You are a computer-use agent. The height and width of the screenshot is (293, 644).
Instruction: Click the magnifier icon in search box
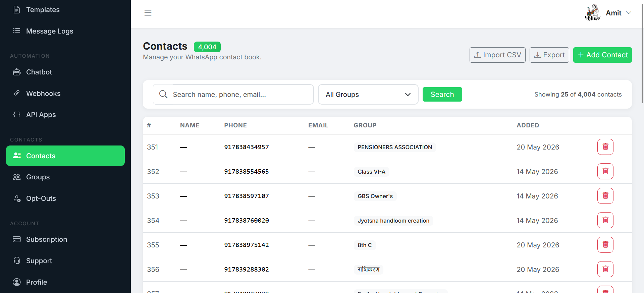pyautogui.click(x=163, y=94)
